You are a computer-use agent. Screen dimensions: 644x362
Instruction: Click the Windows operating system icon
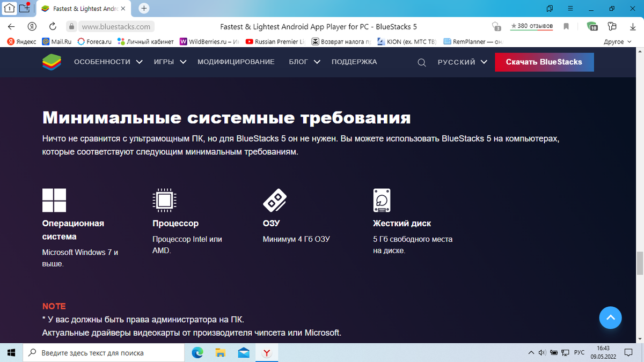pos(54,200)
